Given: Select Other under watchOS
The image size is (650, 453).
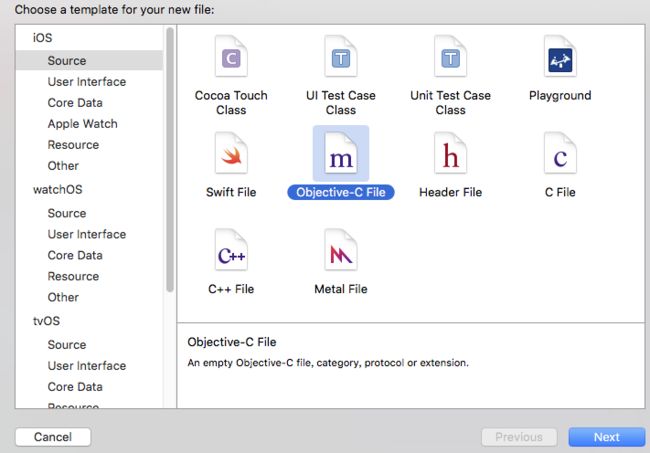Looking at the screenshot, I should coord(63,297).
